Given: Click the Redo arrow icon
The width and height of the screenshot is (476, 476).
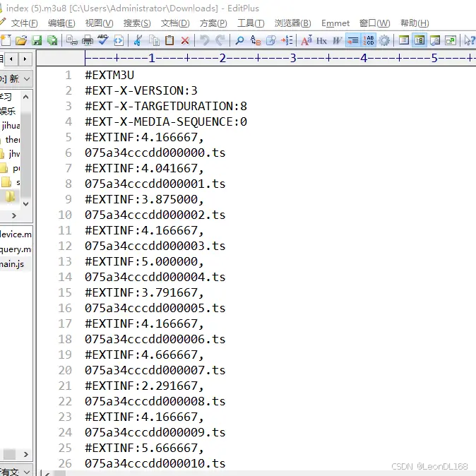Looking at the screenshot, I should pos(220,40).
